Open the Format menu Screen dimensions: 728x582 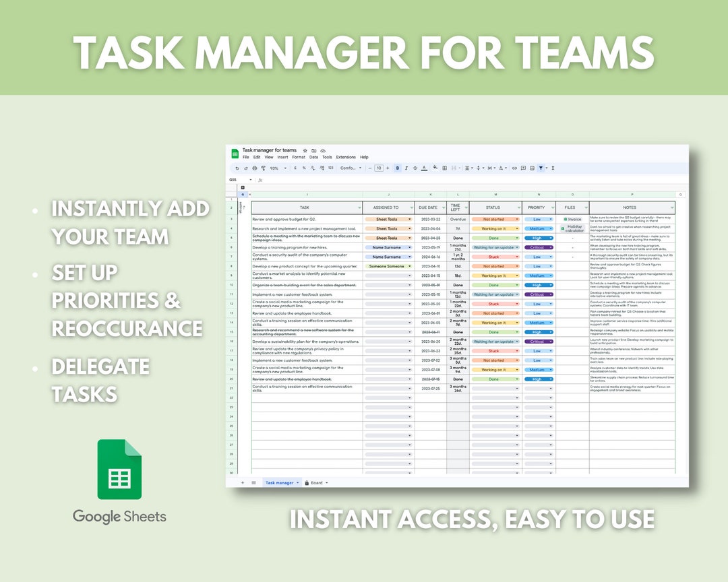298,157
